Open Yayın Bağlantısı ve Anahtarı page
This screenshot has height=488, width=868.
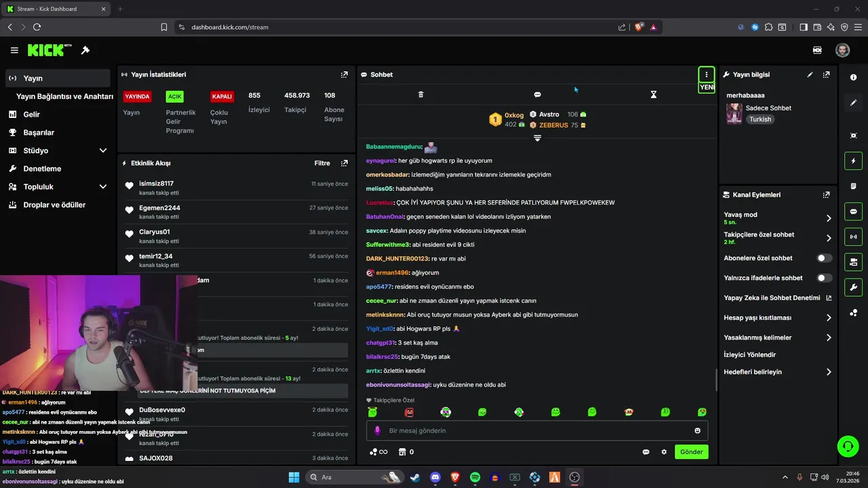click(x=64, y=96)
